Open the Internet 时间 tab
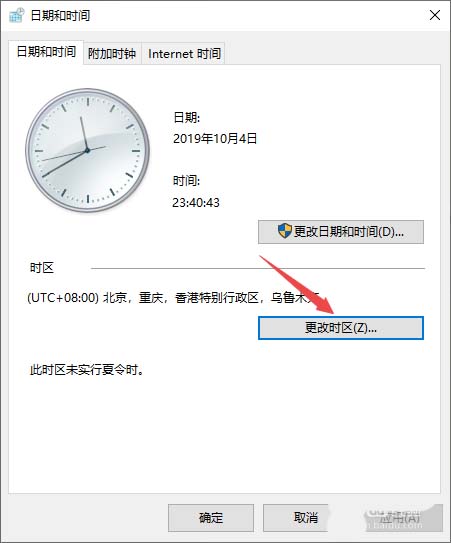451x543 pixels. (x=184, y=54)
